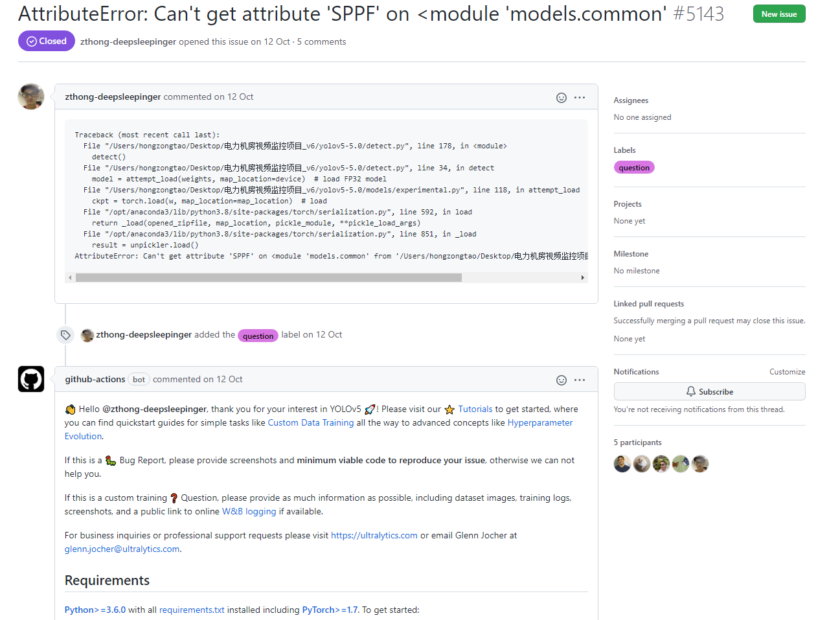The width and height of the screenshot is (840, 620).
Task: Click the New issue button
Action: click(x=778, y=13)
